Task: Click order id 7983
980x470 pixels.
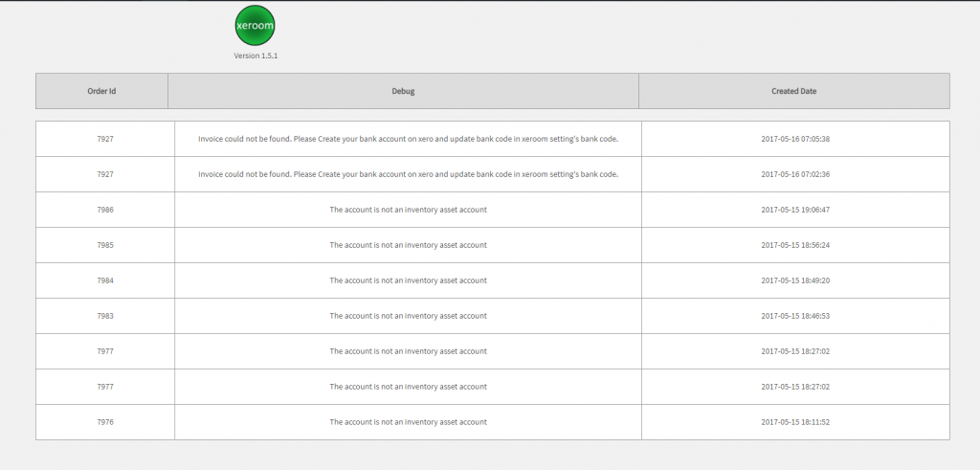Action: (x=105, y=316)
